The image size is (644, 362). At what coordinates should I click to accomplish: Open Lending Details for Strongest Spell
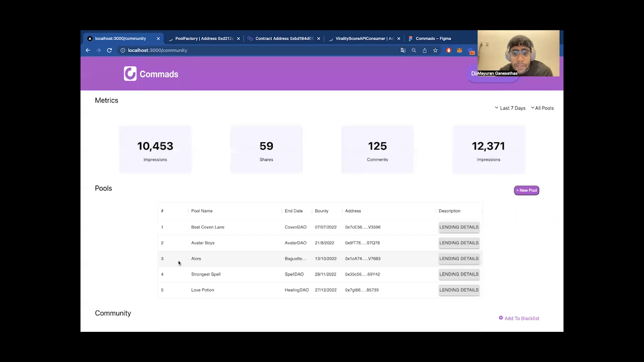click(x=459, y=274)
